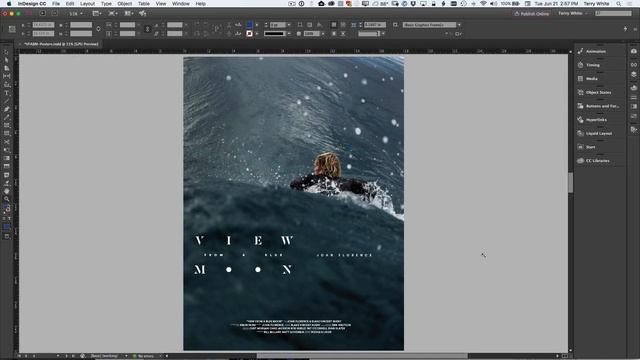Open the File menu
640x360 pixels.
(x=56, y=4)
